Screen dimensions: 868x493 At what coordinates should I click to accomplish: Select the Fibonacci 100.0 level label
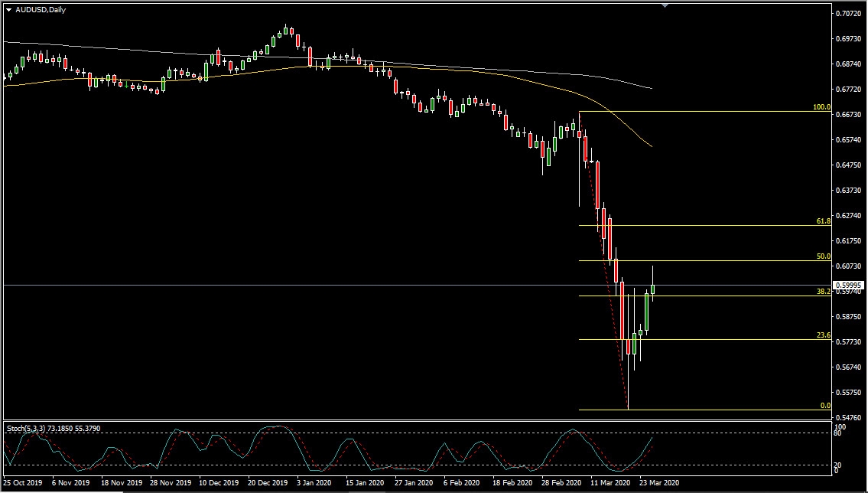pos(821,107)
